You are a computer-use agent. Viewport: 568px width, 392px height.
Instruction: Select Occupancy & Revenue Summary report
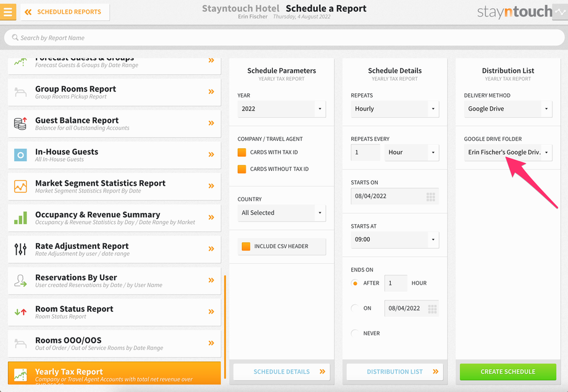(114, 218)
